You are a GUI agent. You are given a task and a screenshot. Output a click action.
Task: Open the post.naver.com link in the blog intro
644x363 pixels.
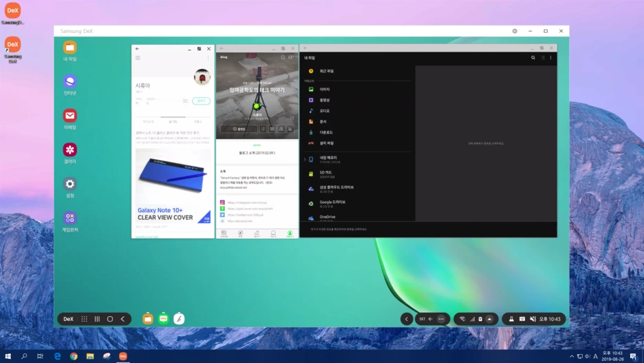click(246, 209)
